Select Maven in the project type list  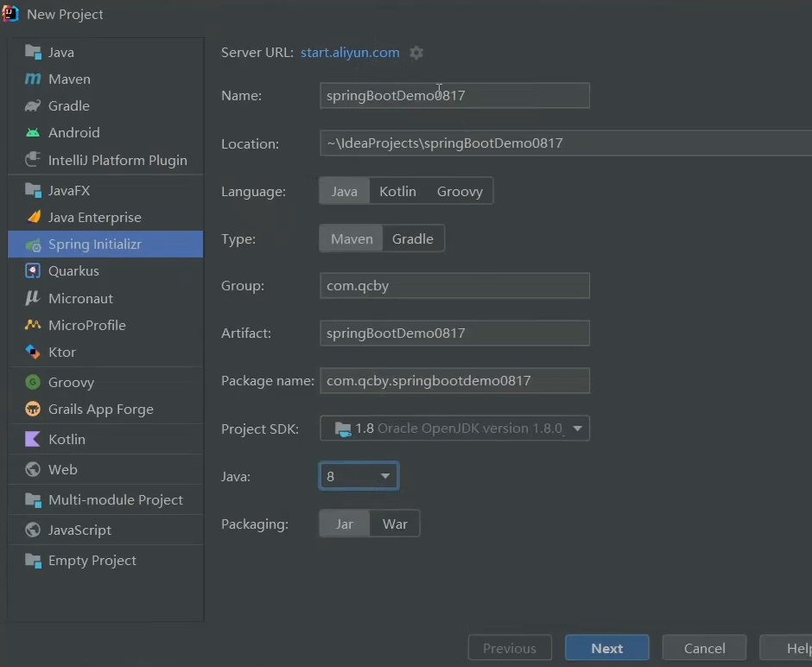pyautogui.click(x=105, y=79)
